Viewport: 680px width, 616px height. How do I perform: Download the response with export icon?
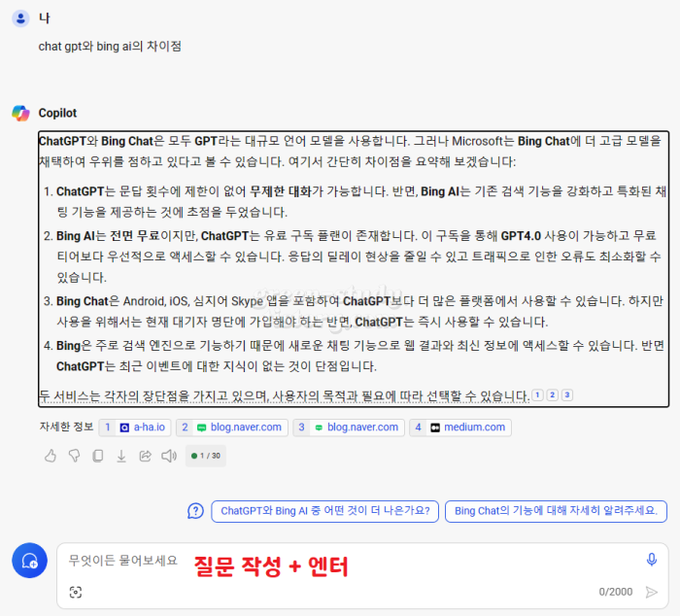[x=121, y=456]
